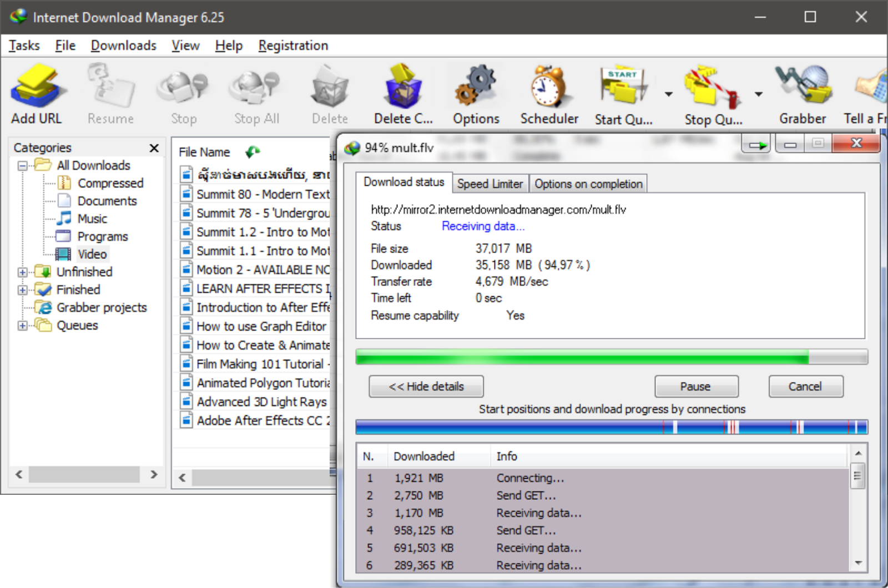Click the Downloaded column header in connections list
Screen dimensions: 888x588
coord(438,456)
